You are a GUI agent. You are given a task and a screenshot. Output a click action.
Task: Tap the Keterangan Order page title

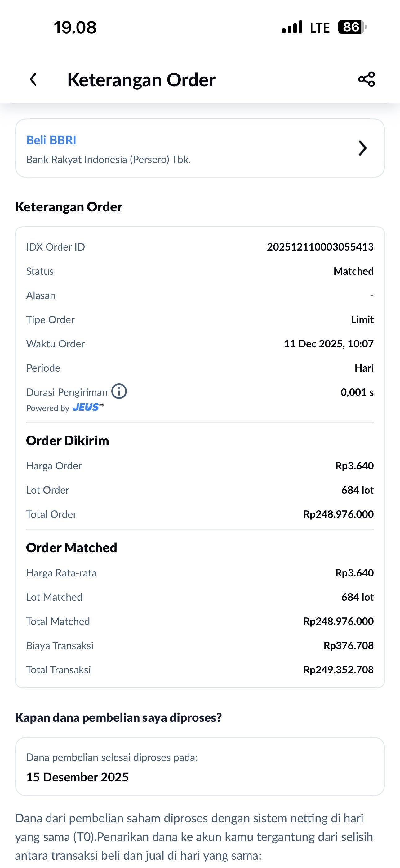[x=141, y=80]
